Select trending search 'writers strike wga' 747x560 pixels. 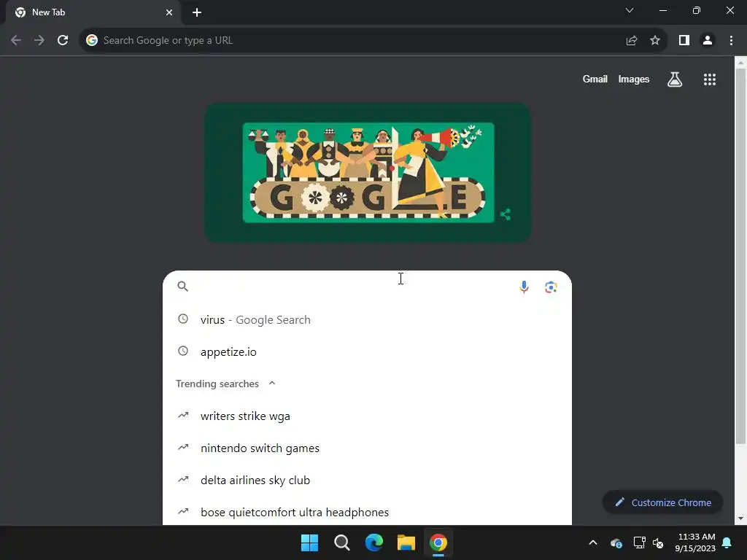(367, 416)
